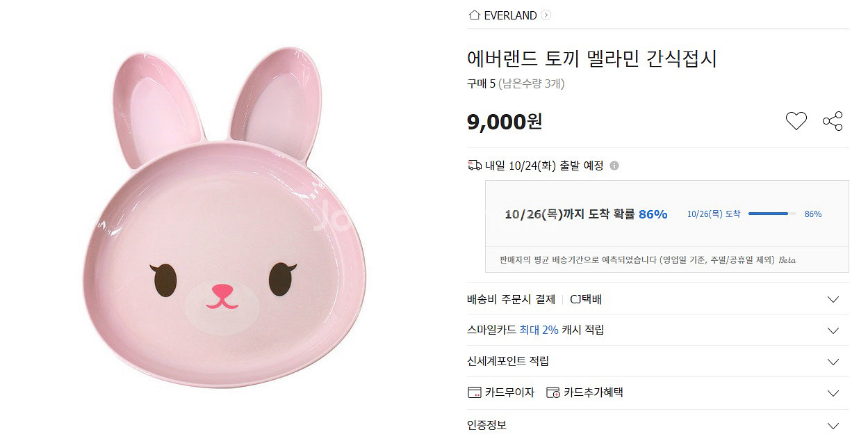Click the 카드추가혜택 card icon

click(553, 392)
